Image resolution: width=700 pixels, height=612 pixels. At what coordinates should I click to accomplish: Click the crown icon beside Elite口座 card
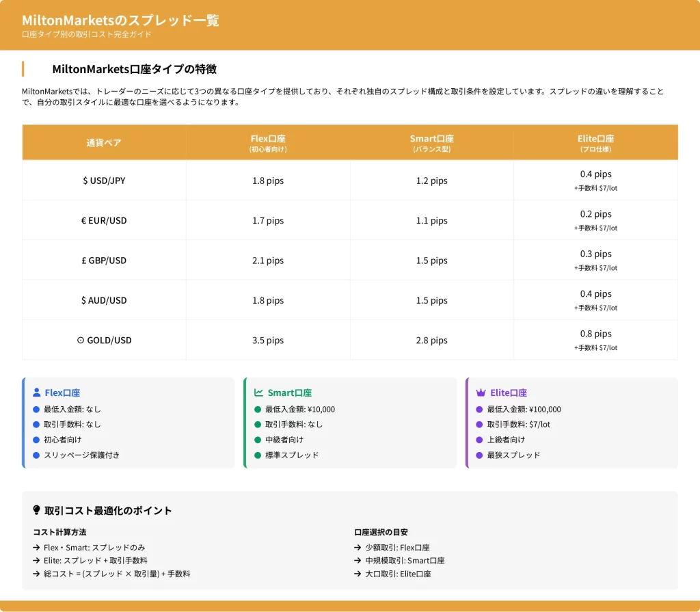[481, 393]
